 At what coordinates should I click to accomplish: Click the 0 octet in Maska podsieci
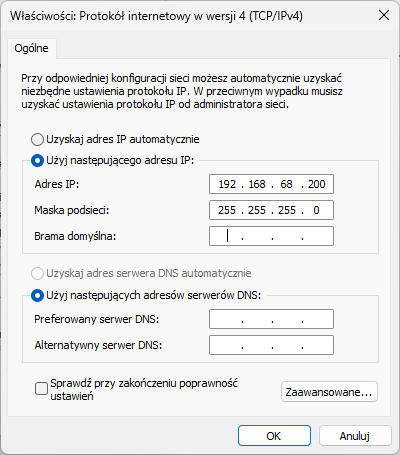(x=316, y=210)
